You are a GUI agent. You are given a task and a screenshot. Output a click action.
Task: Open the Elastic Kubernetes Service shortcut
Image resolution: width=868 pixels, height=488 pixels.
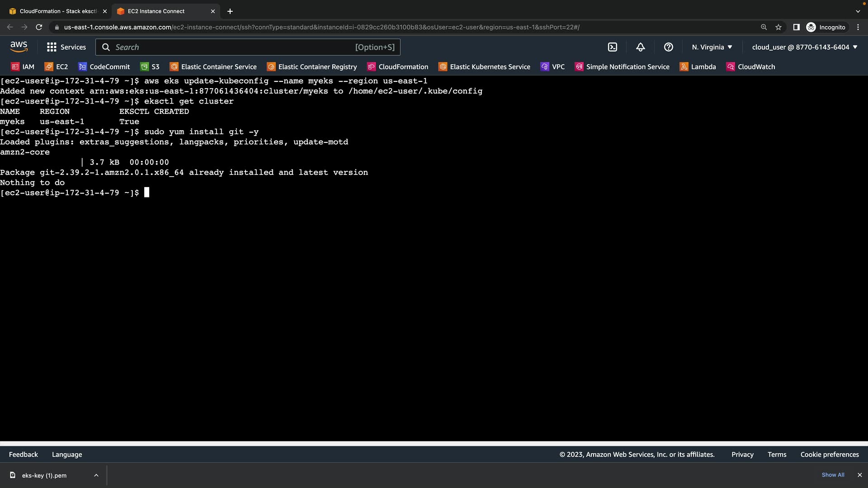coord(485,67)
